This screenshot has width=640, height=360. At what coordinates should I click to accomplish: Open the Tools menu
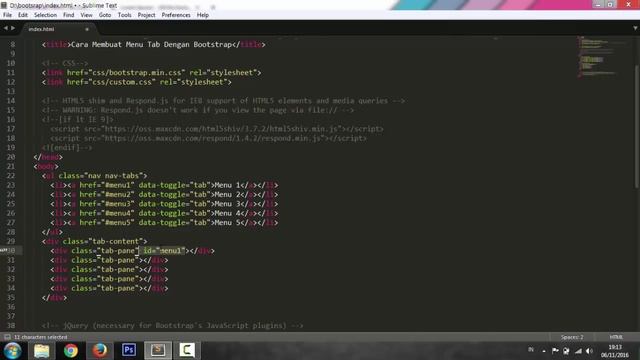point(124,15)
